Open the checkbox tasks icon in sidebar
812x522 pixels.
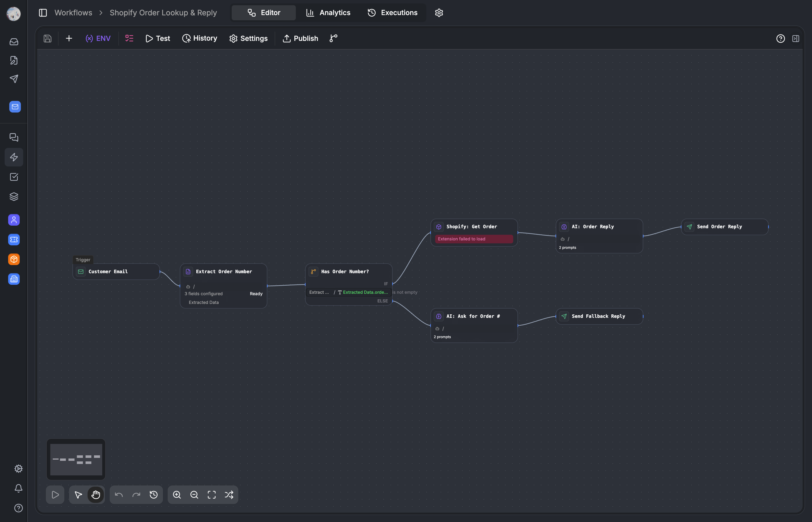[14, 177]
